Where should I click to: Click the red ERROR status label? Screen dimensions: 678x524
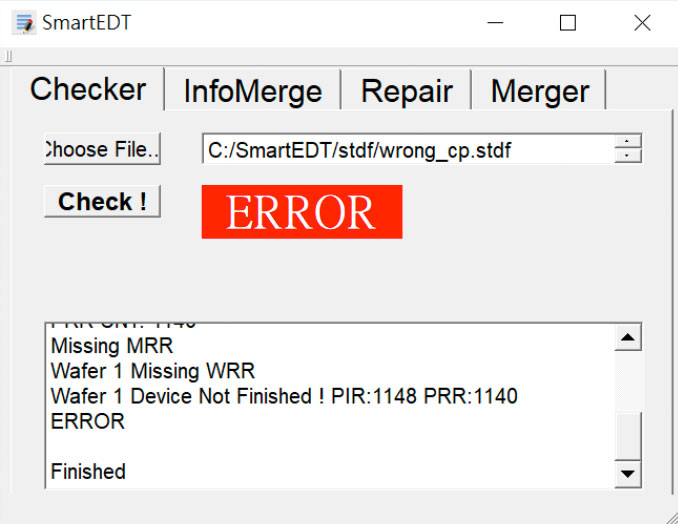point(301,211)
